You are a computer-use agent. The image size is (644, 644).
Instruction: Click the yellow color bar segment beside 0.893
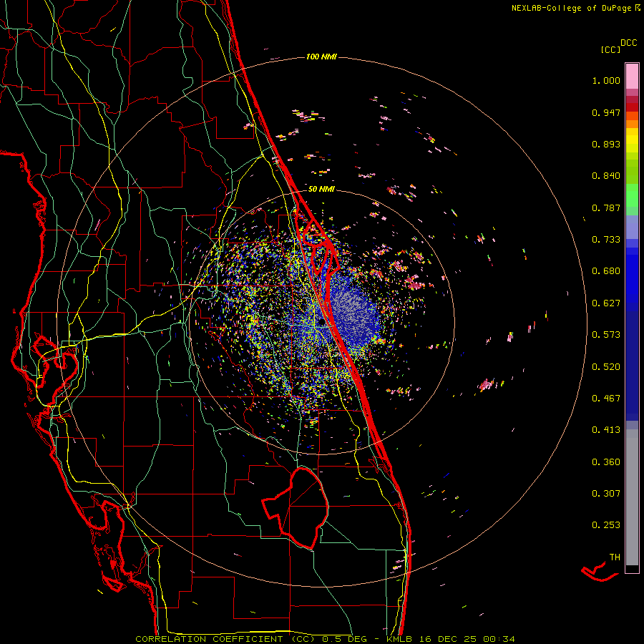coord(632,144)
